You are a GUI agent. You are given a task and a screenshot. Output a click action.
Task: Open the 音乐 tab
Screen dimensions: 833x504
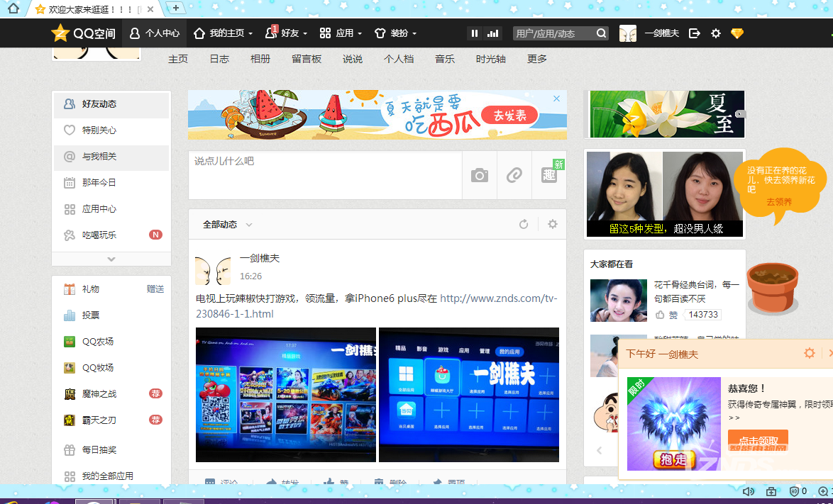click(445, 59)
